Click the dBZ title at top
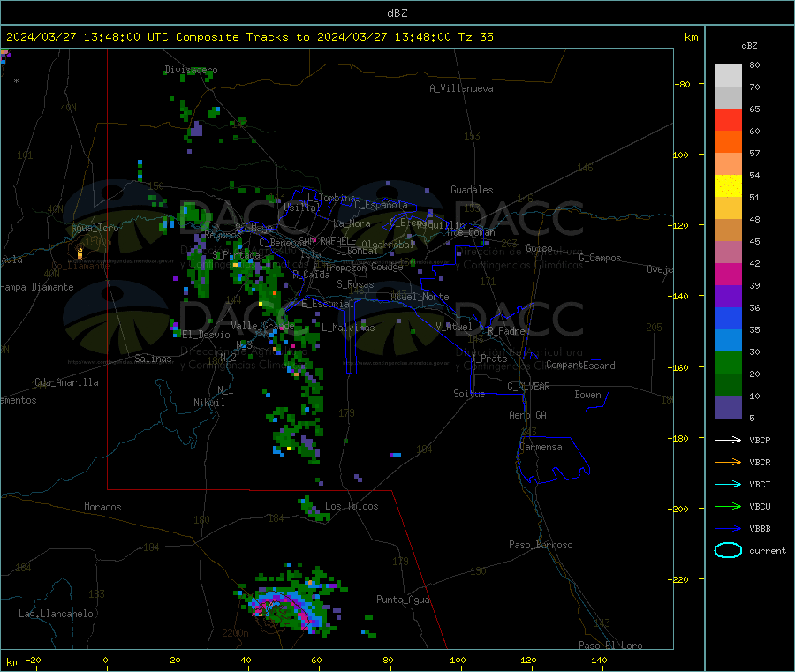This screenshot has width=795, height=672. 397,13
